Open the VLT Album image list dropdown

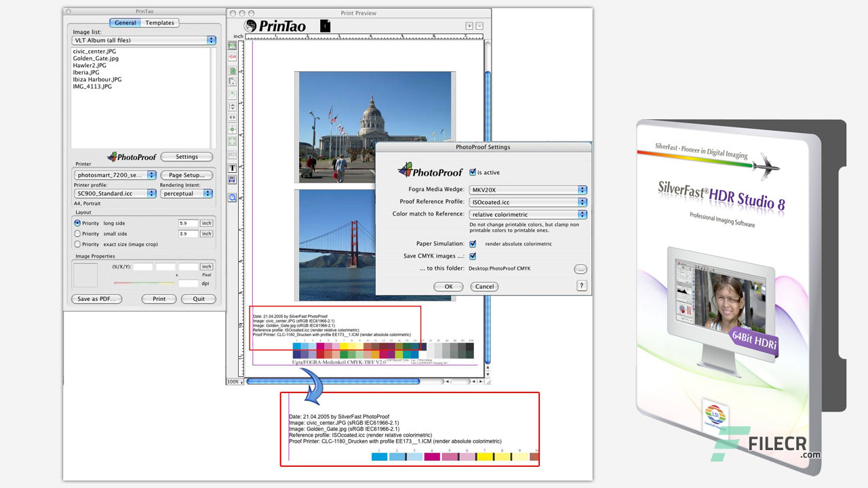[144, 40]
